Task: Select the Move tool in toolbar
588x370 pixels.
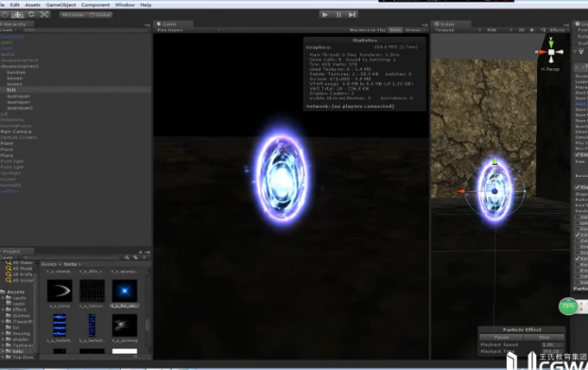Action: [18, 14]
